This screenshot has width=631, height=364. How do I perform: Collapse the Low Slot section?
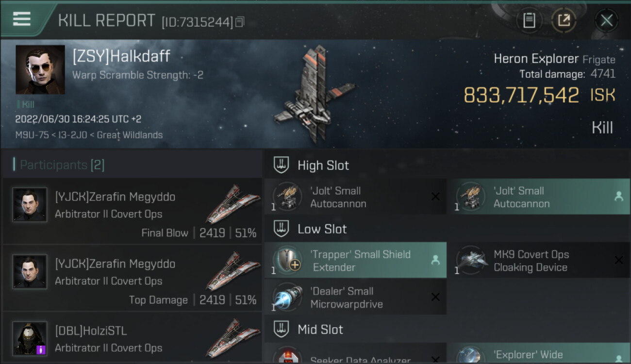(282, 229)
